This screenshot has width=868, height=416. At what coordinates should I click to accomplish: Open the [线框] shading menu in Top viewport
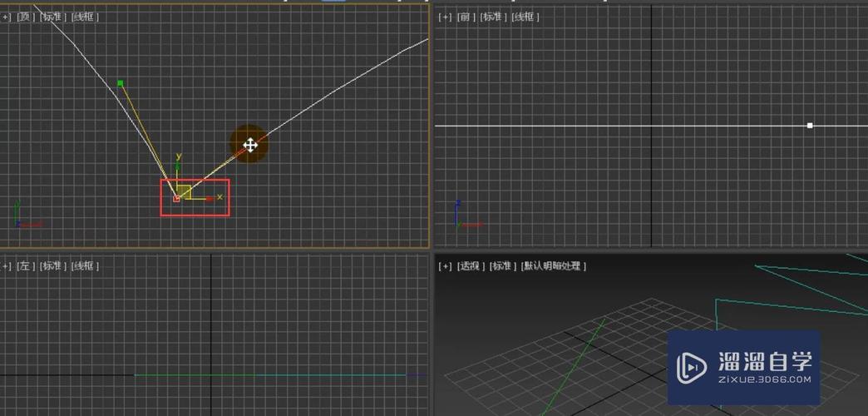coord(85,17)
